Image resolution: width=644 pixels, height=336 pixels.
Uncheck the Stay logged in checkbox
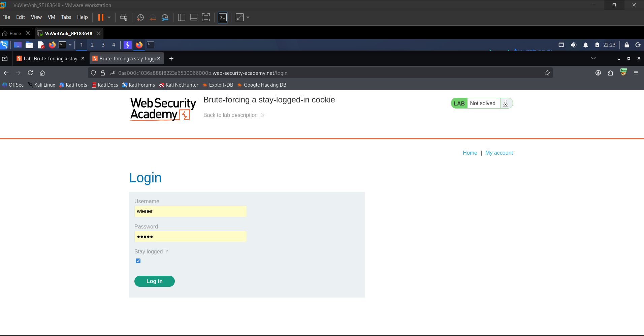click(138, 261)
